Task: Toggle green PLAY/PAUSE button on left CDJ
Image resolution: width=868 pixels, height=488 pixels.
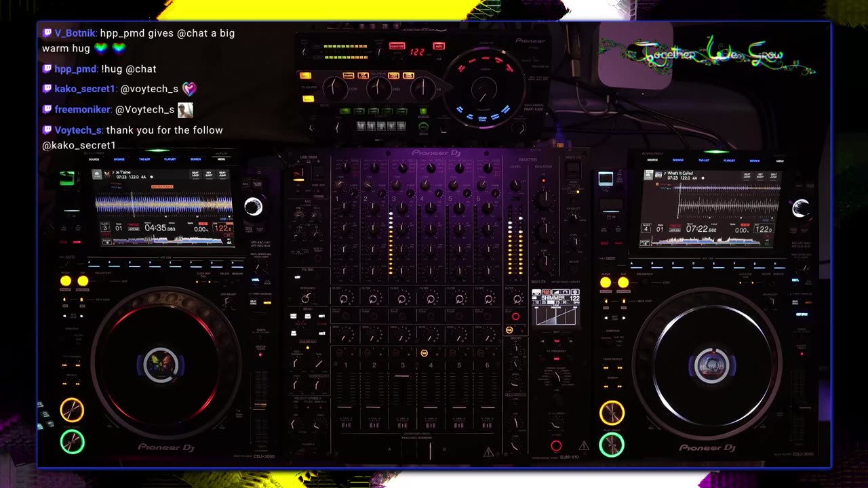Action: click(x=72, y=442)
